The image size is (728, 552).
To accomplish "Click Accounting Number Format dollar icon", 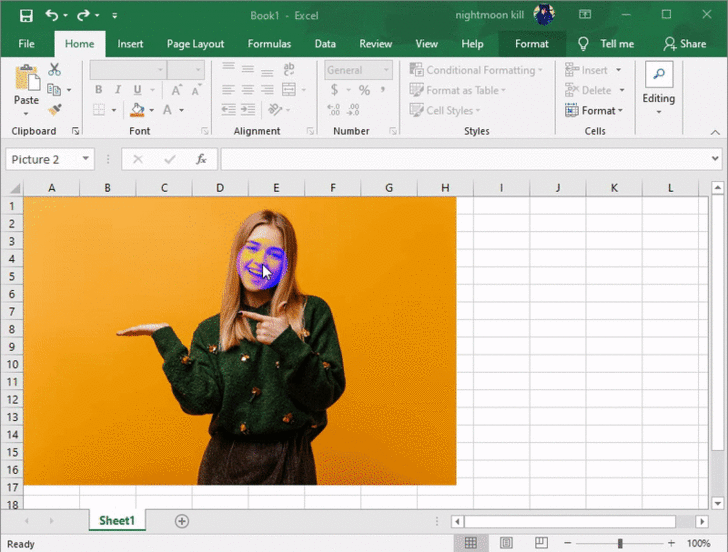I will coord(334,90).
